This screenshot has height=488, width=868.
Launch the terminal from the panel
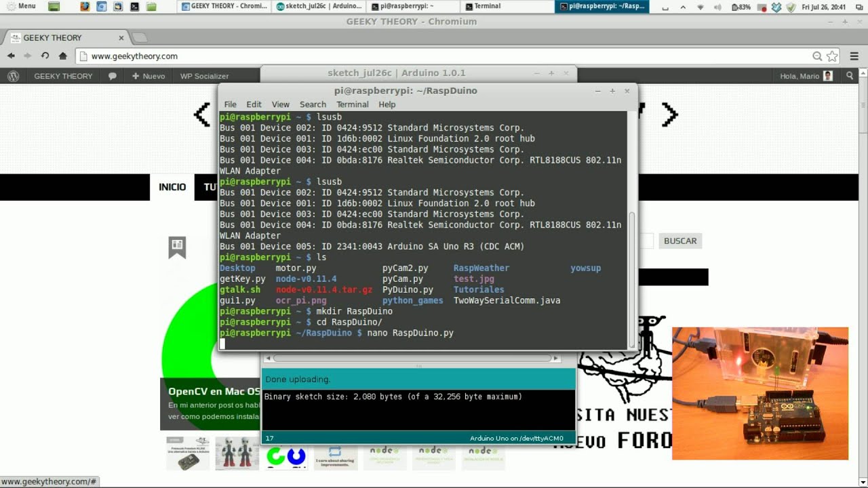click(135, 7)
